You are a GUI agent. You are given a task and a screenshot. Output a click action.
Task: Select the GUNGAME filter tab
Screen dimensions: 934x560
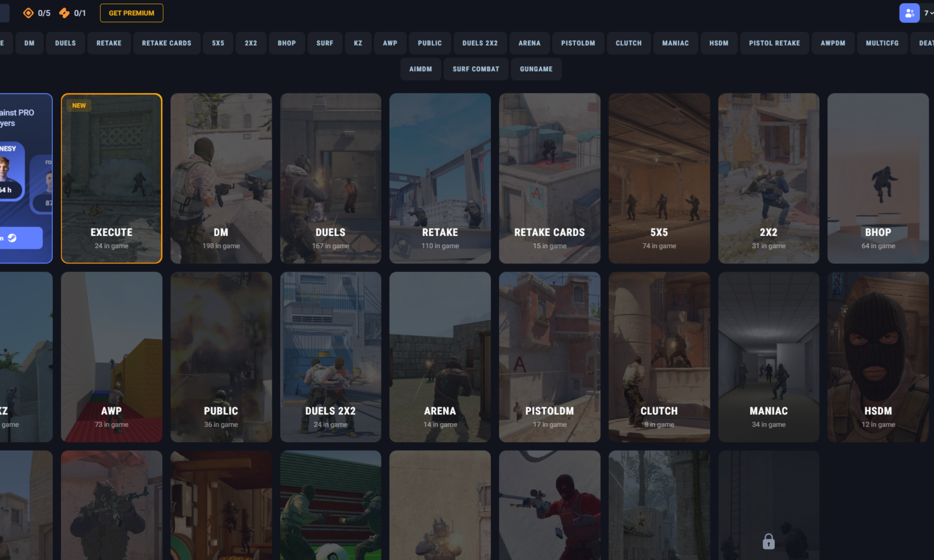536,69
